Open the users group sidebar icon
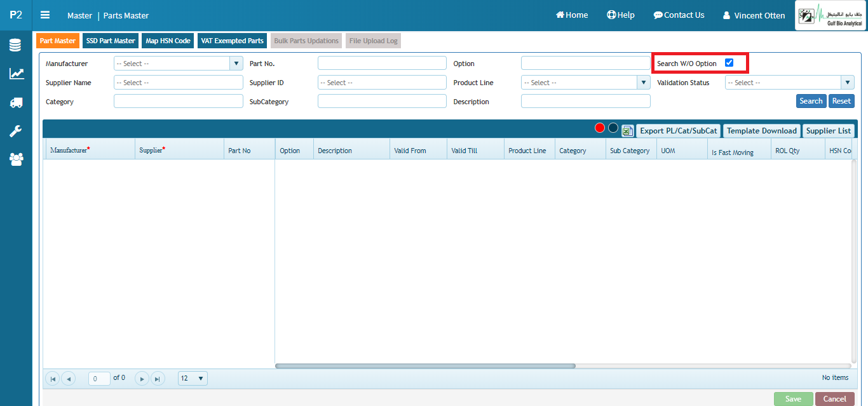868x406 pixels. (x=16, y=159)
